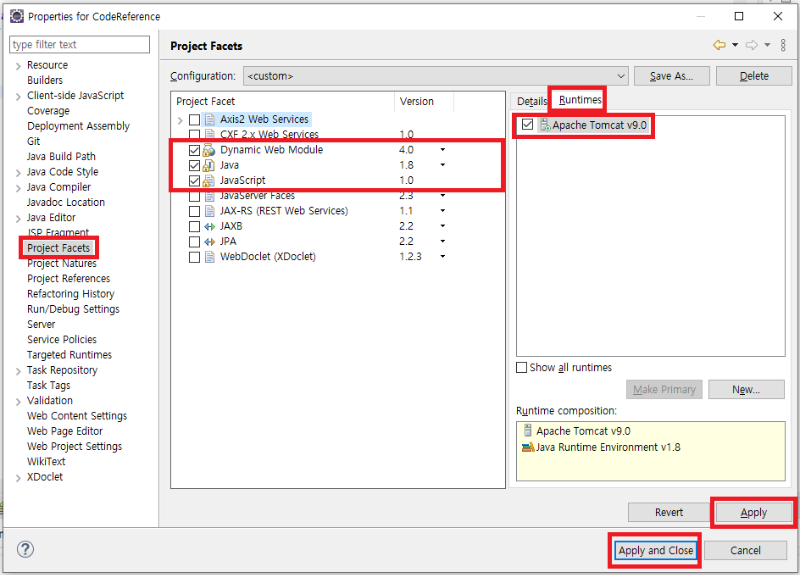Uncheck the JavaScript facet checkbox

tap(194, 181)
